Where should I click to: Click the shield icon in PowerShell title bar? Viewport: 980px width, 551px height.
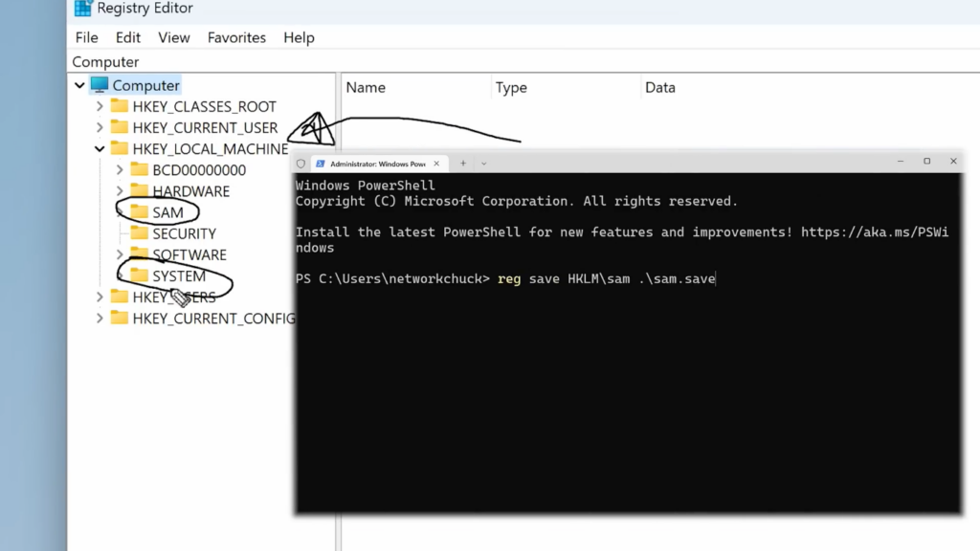pos(301,164)
